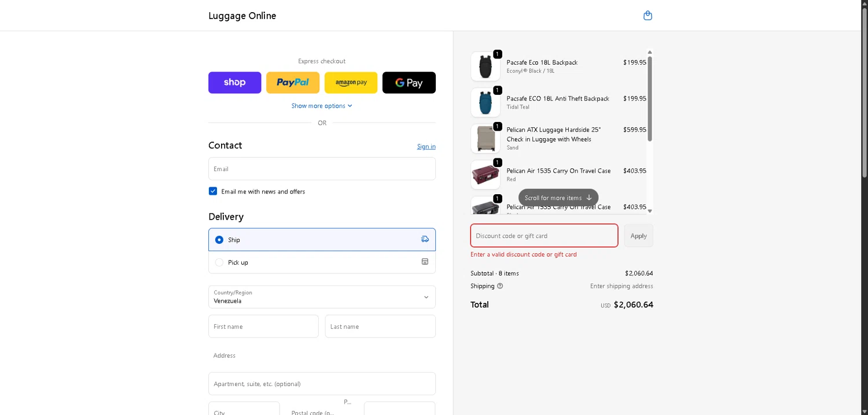Click Scroll for more items pill

558,198
